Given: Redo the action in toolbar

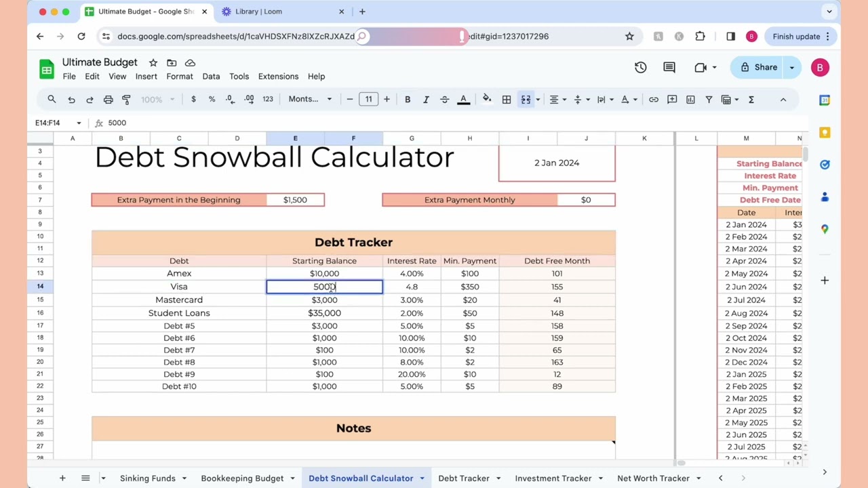Looking at the screenshot, I should 90,100.
